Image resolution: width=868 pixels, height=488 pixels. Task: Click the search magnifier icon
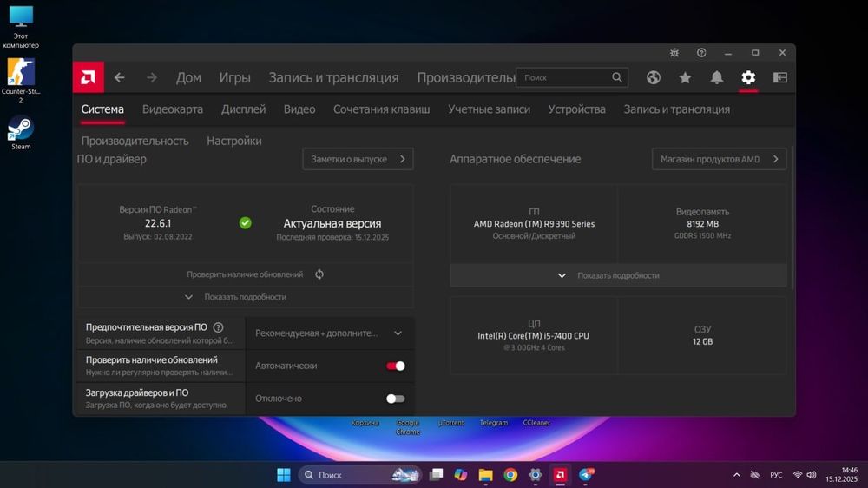point(616,77)
